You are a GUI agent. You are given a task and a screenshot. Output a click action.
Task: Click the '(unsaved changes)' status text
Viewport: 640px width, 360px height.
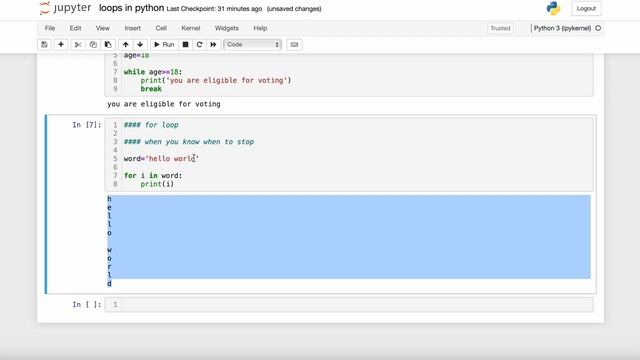coord(294,9)
